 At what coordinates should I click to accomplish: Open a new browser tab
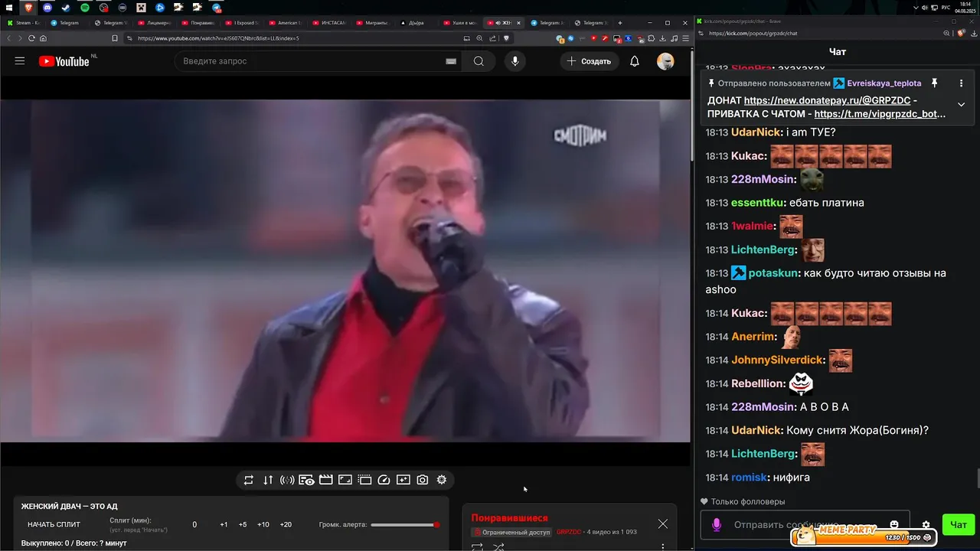620,23
